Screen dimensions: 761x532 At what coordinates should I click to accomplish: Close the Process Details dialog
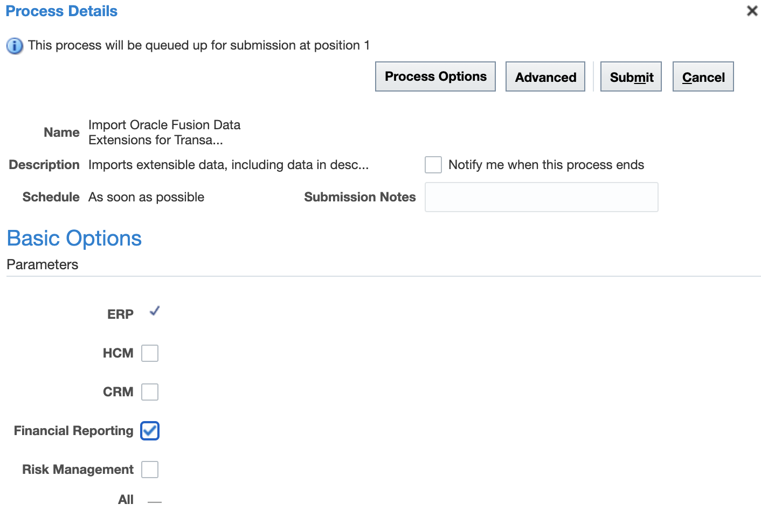click(x=752, y=11)
